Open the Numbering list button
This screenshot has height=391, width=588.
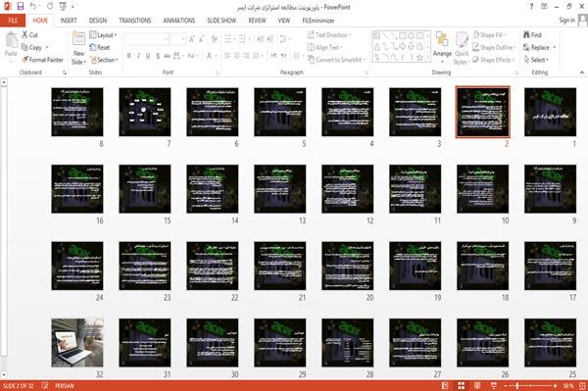(243, 38)
